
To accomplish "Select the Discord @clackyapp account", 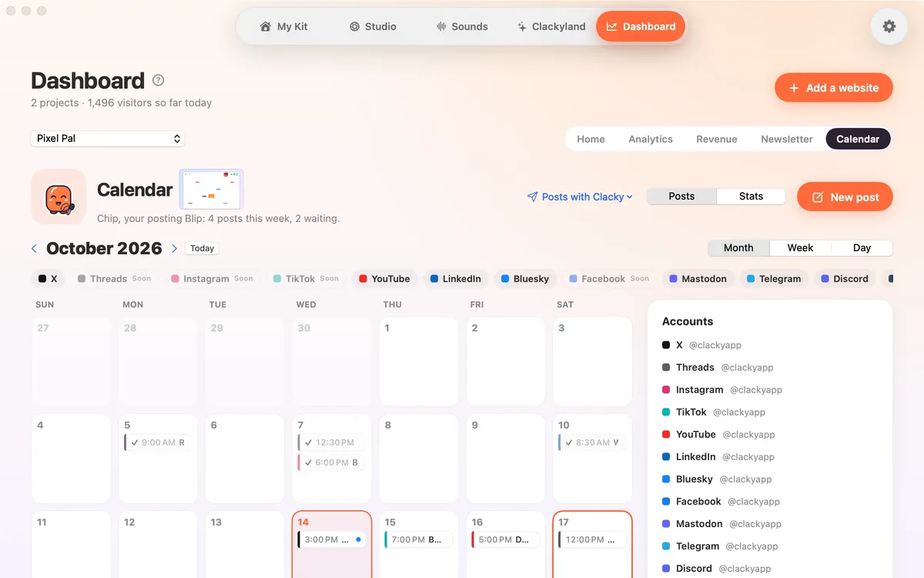I will point(716,569).
